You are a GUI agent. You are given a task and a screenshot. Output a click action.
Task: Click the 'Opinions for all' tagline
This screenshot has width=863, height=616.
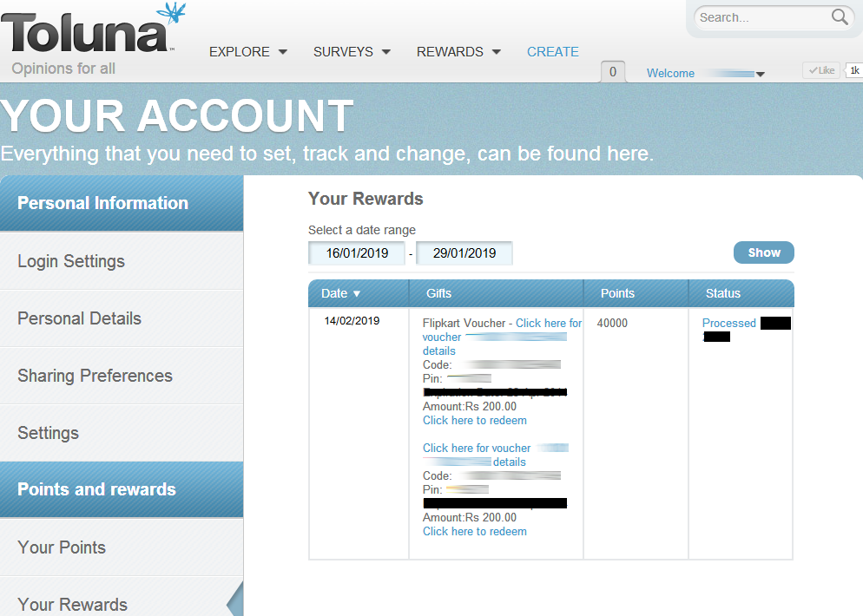(63, 69)
